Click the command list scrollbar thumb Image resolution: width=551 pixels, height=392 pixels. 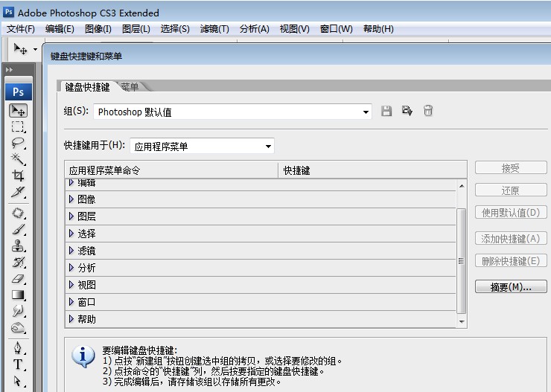point(462,261)
